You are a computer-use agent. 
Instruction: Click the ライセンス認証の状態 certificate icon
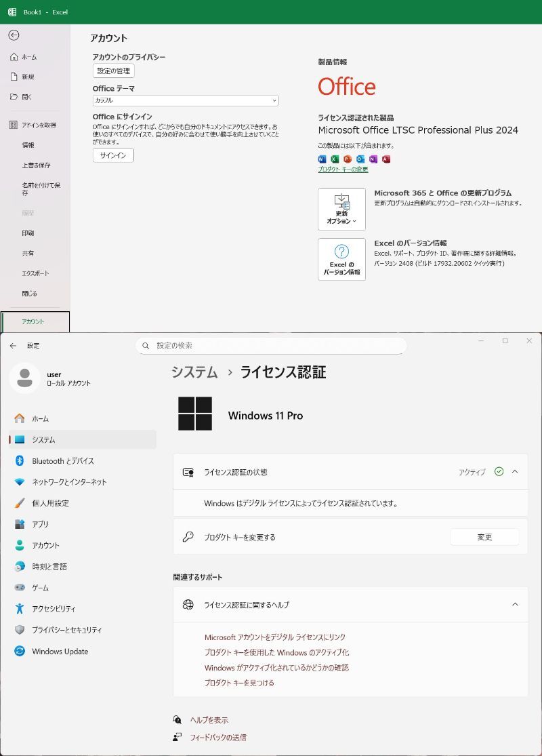(188, 472)
